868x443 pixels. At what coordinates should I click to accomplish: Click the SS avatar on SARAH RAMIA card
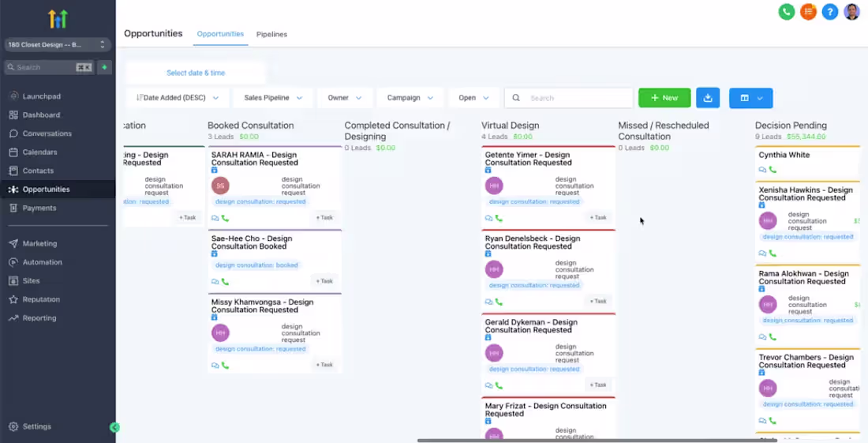click(x=220, y=186)
